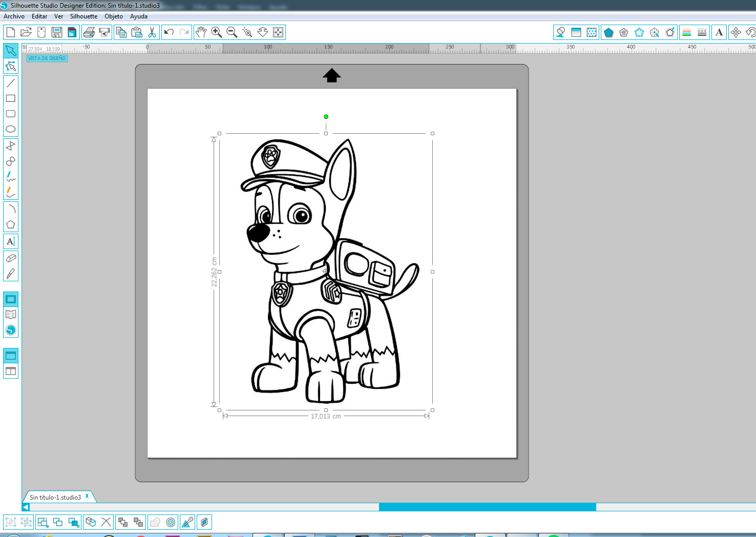Choose the Edit Points tool
756x537 pixels.
11,66
